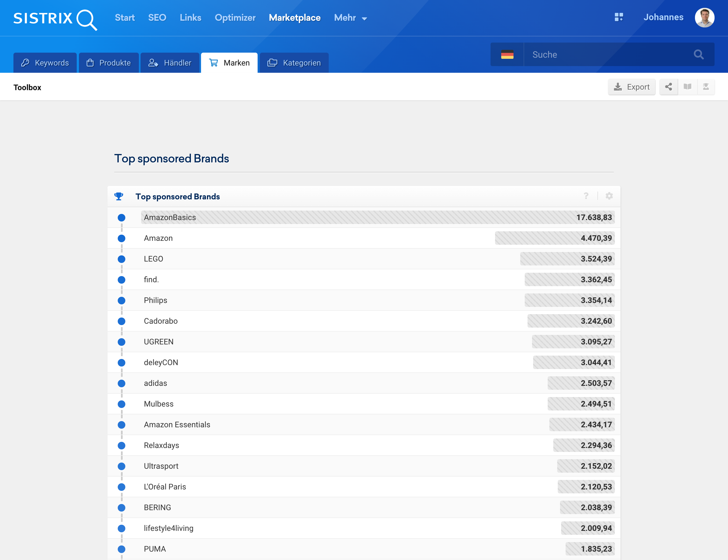Open the German flag country selector
The width and height of the screenshot is (728, 560).
click(507, 54)
